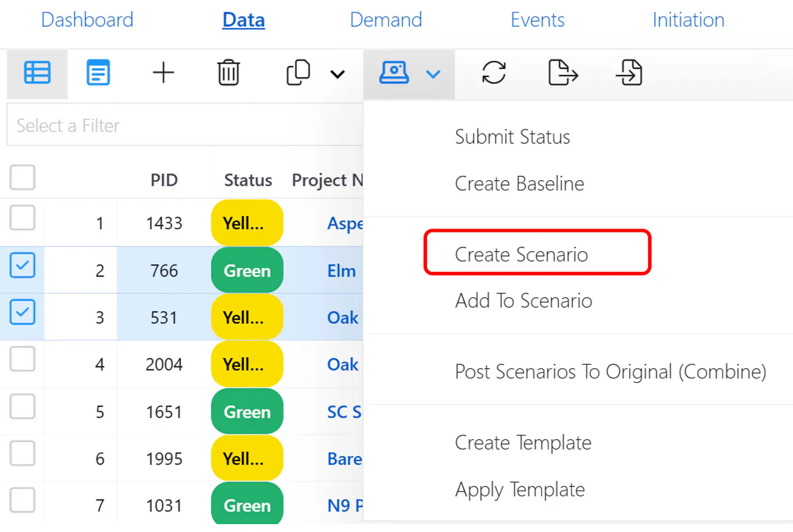
Task: Click the Select a Filter field
Action: point(185,125)
